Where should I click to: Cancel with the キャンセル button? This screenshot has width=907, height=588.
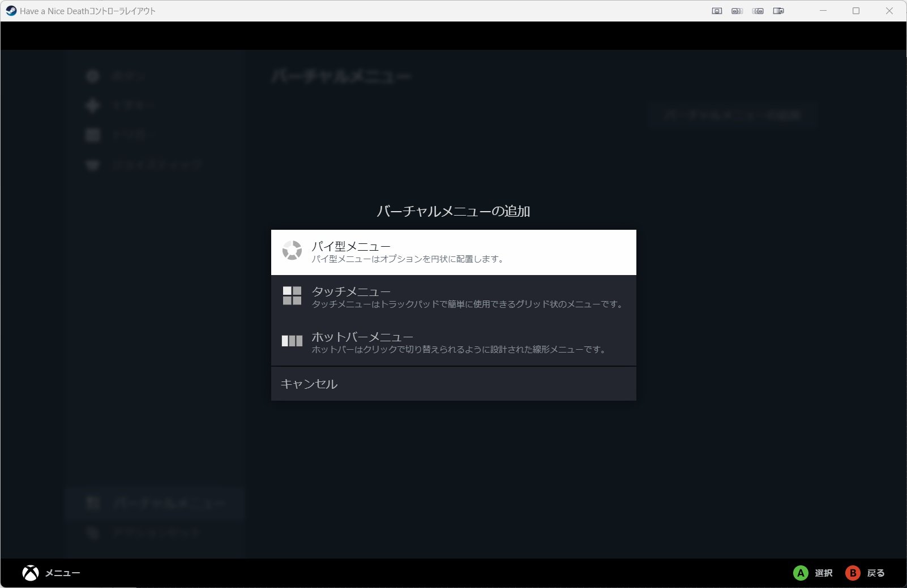[x=454, y=384]
